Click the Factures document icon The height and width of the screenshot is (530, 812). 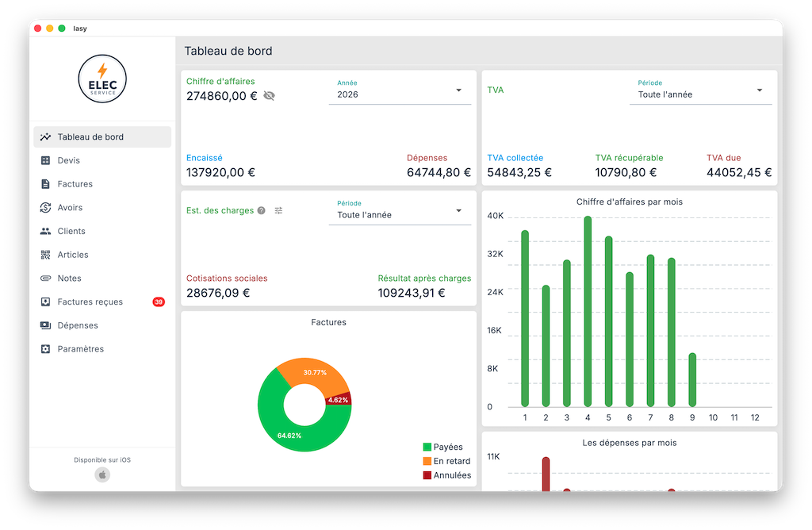45,184
